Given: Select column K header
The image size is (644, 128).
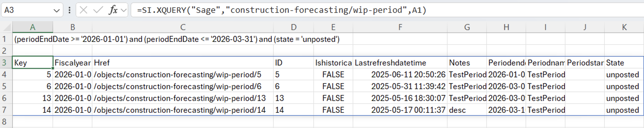Looking at the screenshot, I should [624, 27].
